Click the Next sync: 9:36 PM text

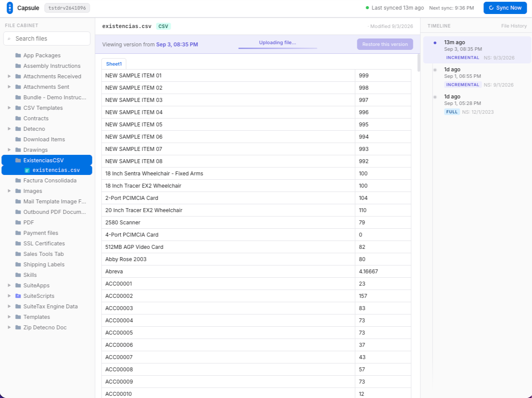pyautogui.click(x=451, y=8)
